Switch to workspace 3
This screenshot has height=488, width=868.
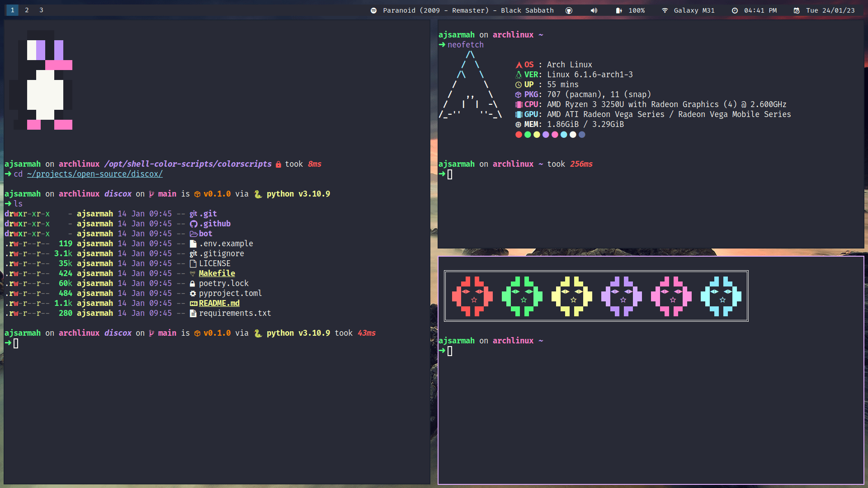tap(41, 9)
